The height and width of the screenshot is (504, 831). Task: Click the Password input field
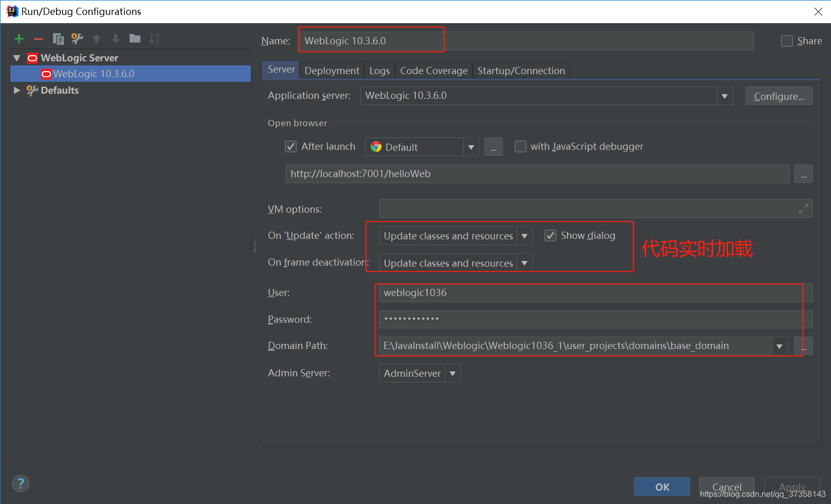click(x=596, y=319)
